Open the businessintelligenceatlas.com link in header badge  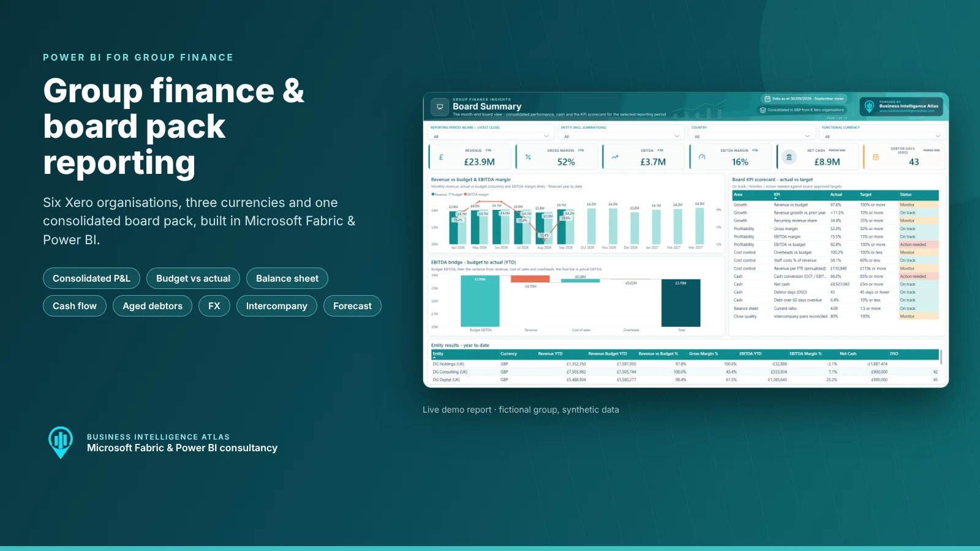point(907,111)
